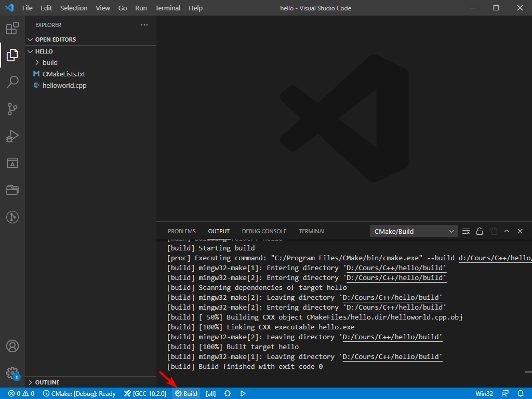Switch to the TERMINAL tab
Screen dimensions: 532x399
coord(312,231)
